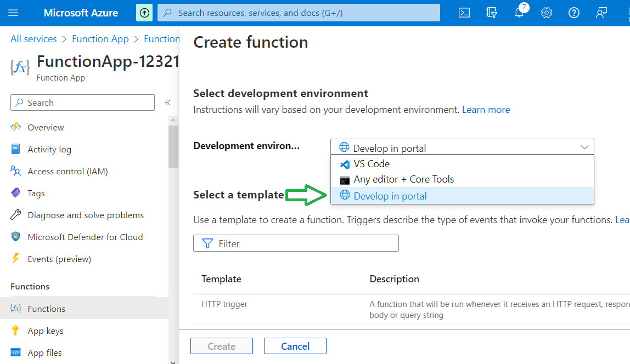Click the purple Tags icon
The width and height of the screenshot is (630, 364).
coord(16,193)
